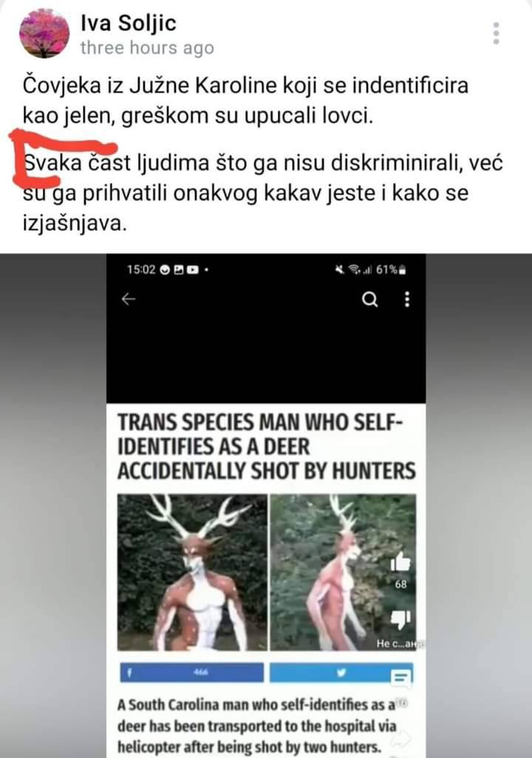Tap the search magnifier icon

tap(369, 300)
